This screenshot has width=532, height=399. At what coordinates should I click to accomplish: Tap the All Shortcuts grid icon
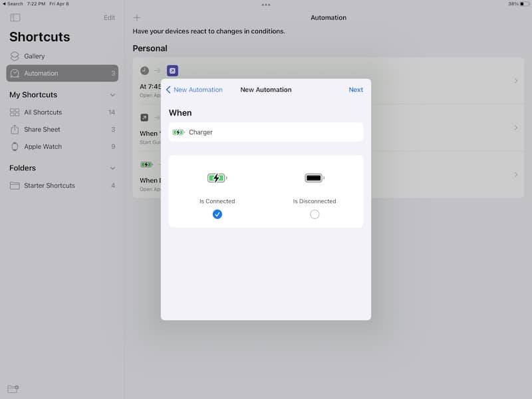(15, 112)
